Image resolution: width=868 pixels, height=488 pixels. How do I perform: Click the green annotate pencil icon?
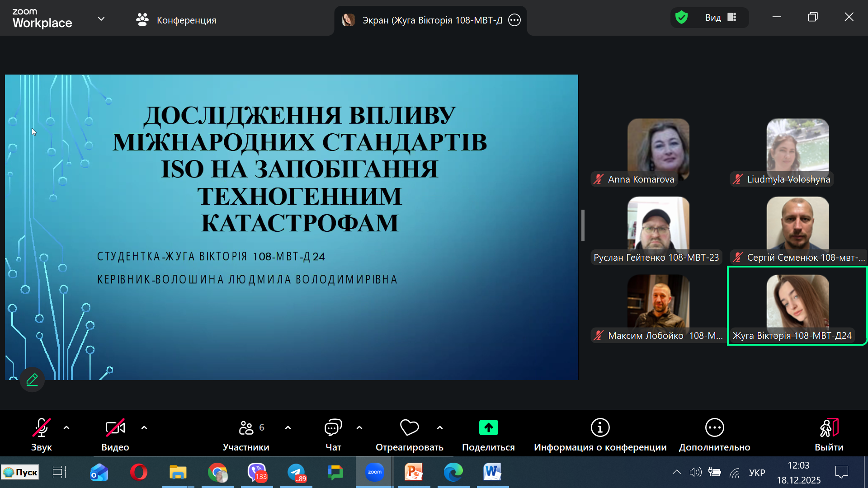(32, 380)
